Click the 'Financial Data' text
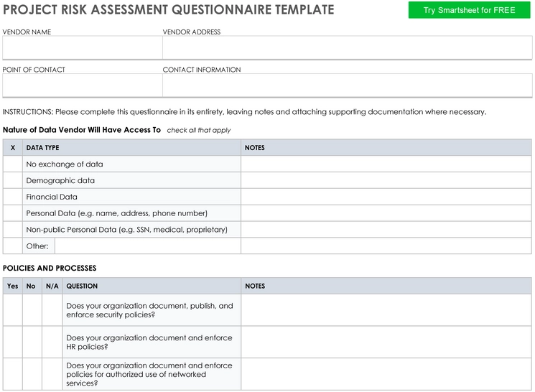 click(52, 197)
